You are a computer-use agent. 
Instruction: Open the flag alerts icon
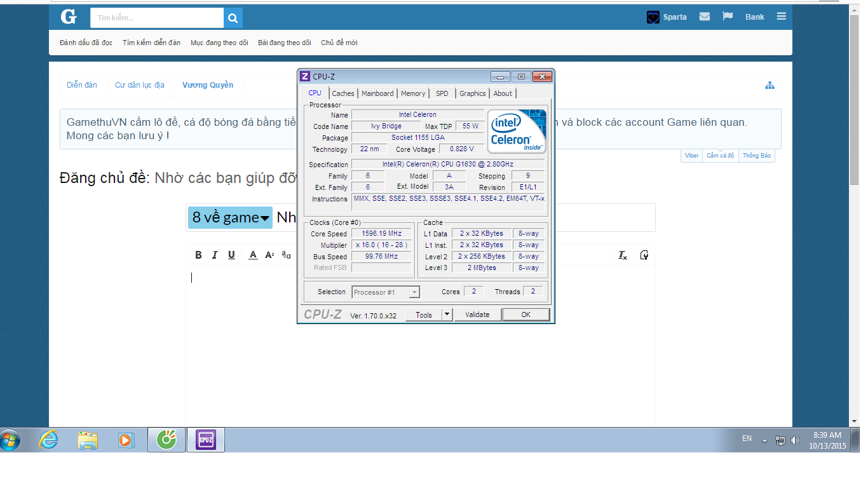(x=728, y=17)
